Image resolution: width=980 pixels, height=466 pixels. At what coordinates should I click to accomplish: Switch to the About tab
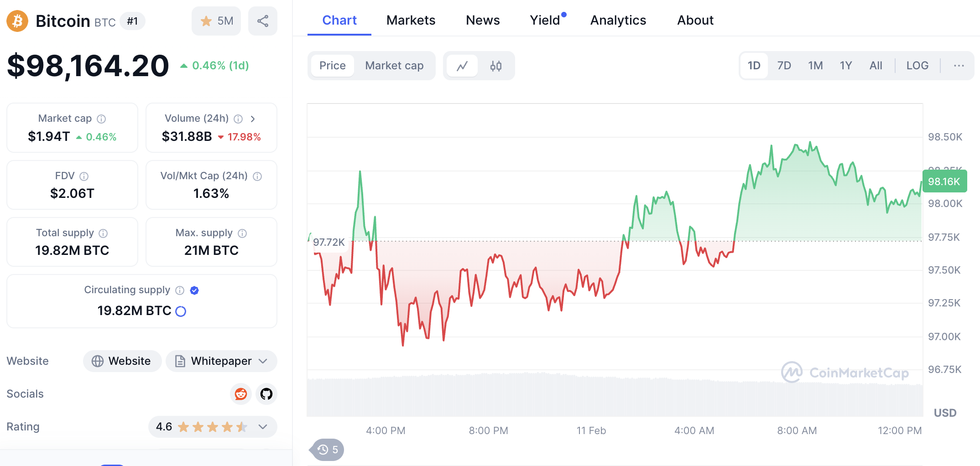[x=695, y=20]
